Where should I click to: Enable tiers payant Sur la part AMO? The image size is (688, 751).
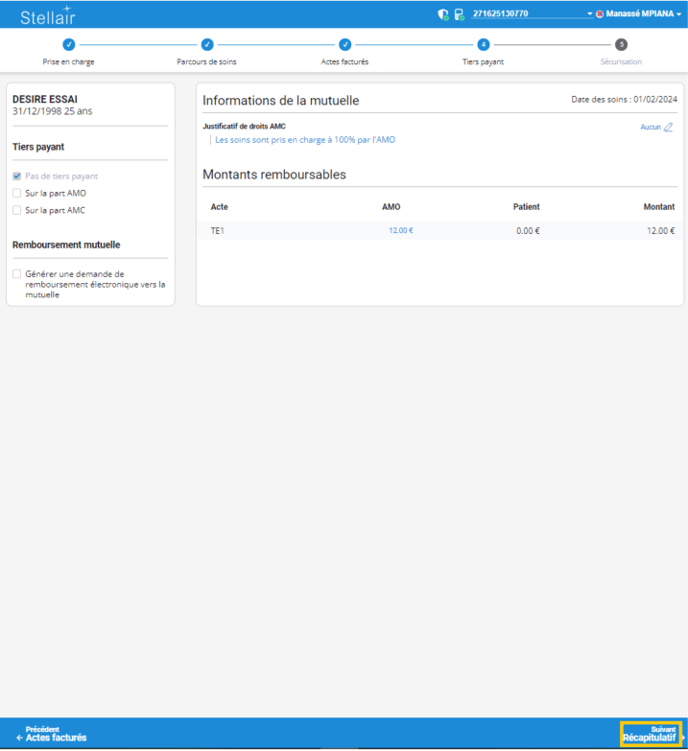click(17, 193)
